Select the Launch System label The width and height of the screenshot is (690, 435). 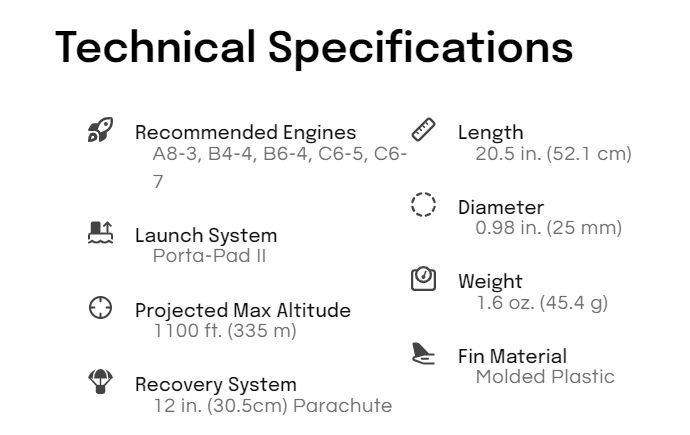coord(206,236)
